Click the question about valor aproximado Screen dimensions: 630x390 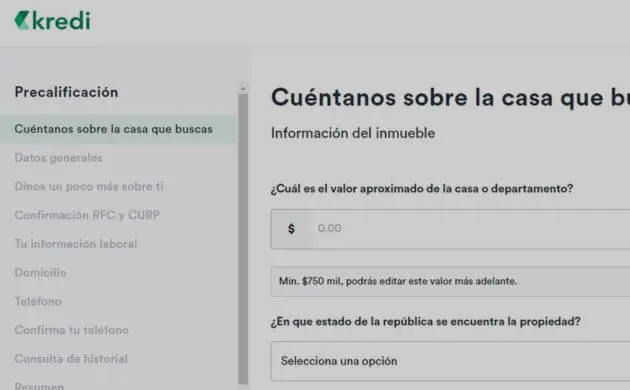pos(422,188)
